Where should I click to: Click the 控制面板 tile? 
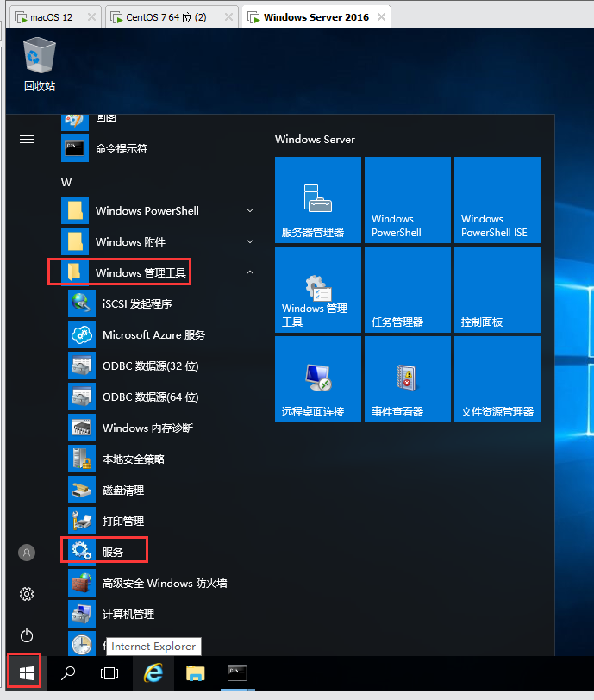(497, 290)
